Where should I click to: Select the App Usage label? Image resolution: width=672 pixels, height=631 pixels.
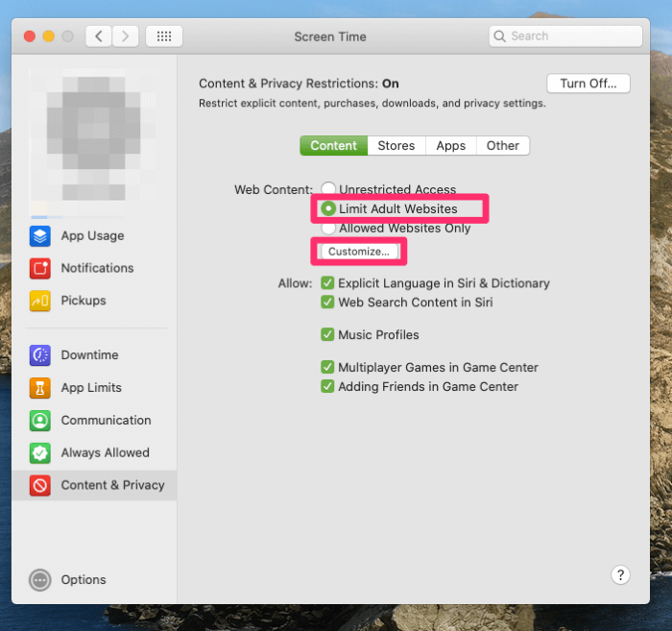tap(92, 236)
